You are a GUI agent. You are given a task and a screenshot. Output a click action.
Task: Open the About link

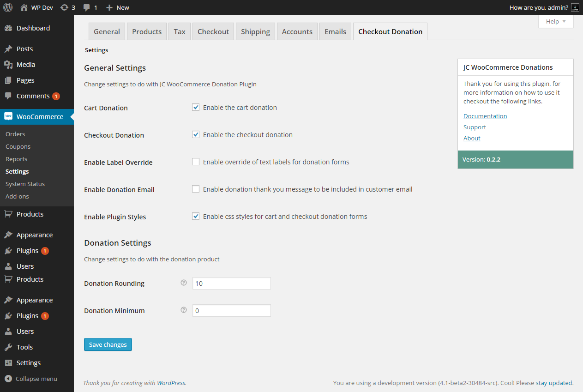pos(472,138)
